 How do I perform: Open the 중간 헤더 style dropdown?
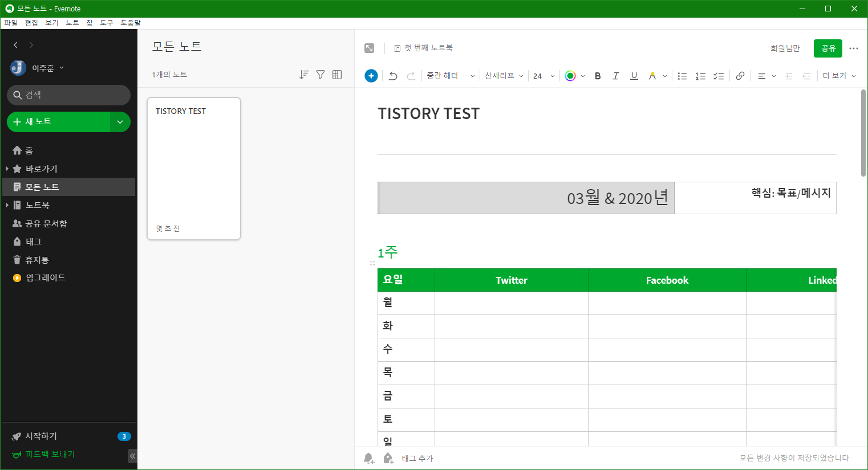(451, 76)
